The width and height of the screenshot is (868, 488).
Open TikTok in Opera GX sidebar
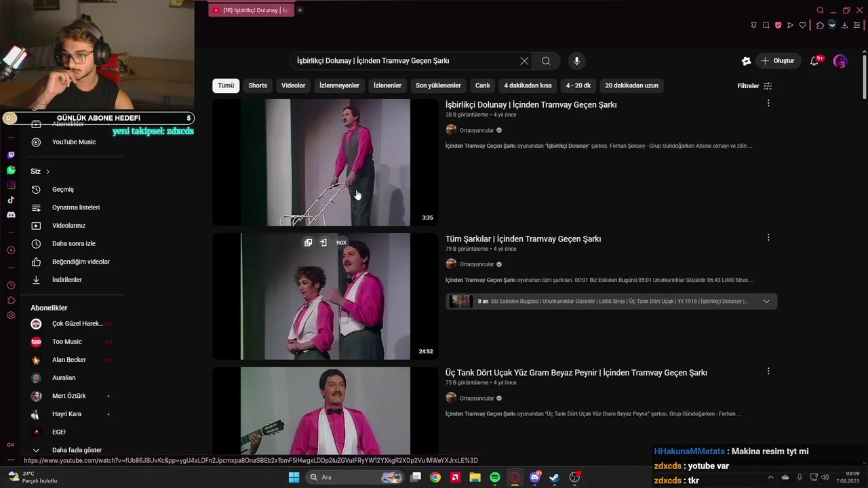(11, 200)
